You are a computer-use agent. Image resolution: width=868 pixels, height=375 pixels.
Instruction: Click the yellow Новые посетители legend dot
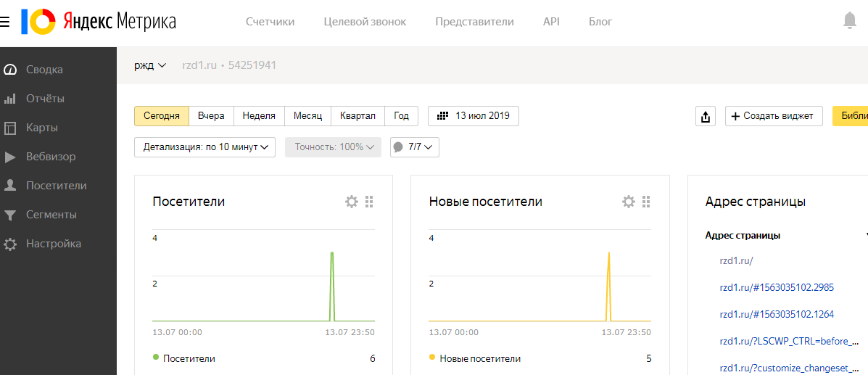tap(432, 358)
